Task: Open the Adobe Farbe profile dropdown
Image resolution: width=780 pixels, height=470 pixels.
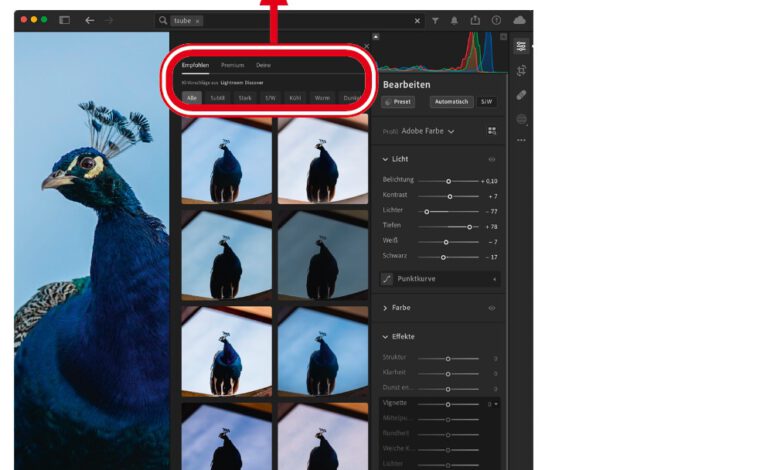Action: click(428, 131)
